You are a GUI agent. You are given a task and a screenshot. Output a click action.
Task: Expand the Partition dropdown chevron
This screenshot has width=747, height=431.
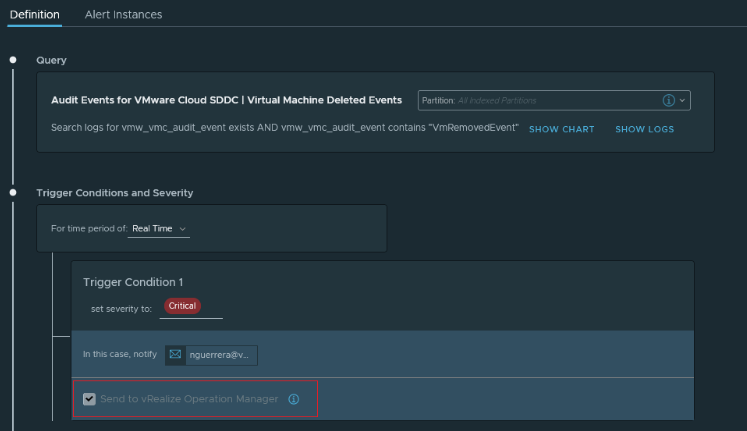[682, 100]
